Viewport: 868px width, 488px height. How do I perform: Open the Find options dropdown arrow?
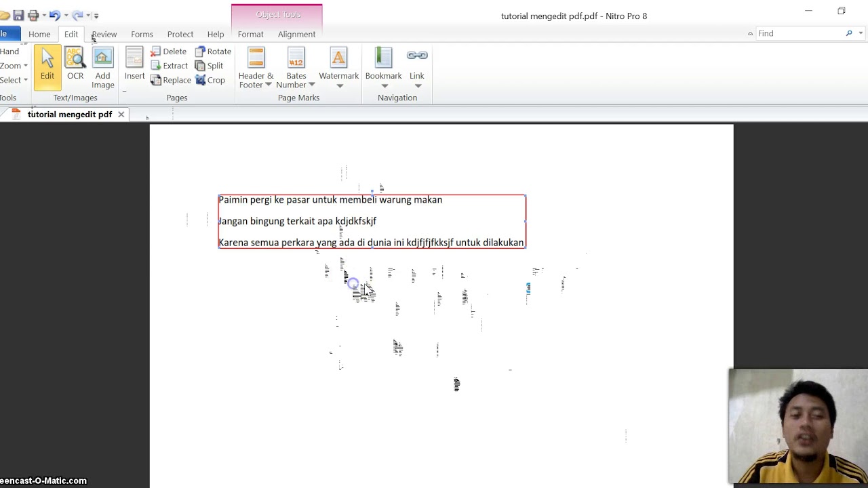861,33
